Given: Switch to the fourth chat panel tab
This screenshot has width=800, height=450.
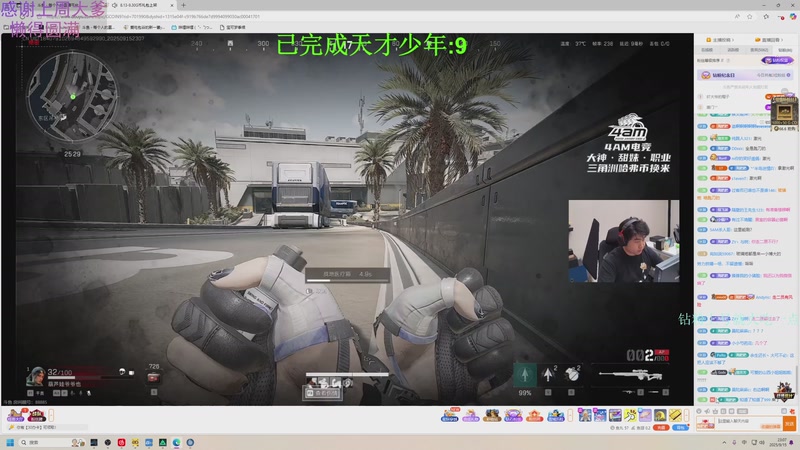Looking at the screenshot, I should tap(785, 50).
